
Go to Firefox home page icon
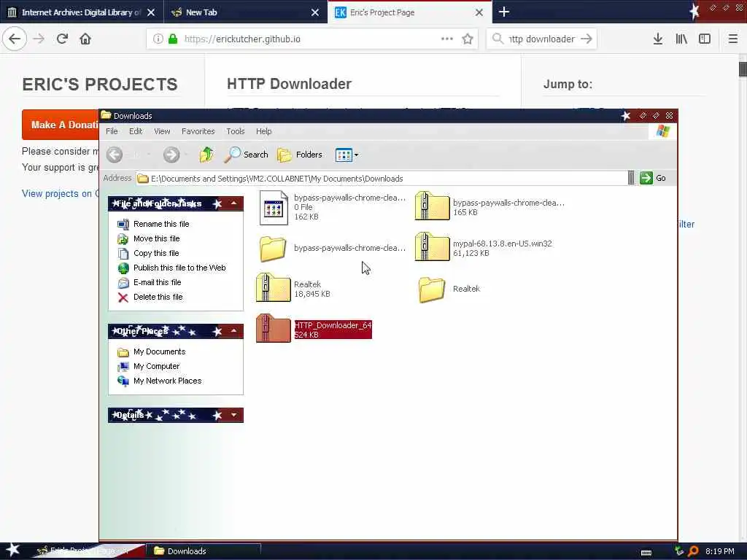pos(85,39)
